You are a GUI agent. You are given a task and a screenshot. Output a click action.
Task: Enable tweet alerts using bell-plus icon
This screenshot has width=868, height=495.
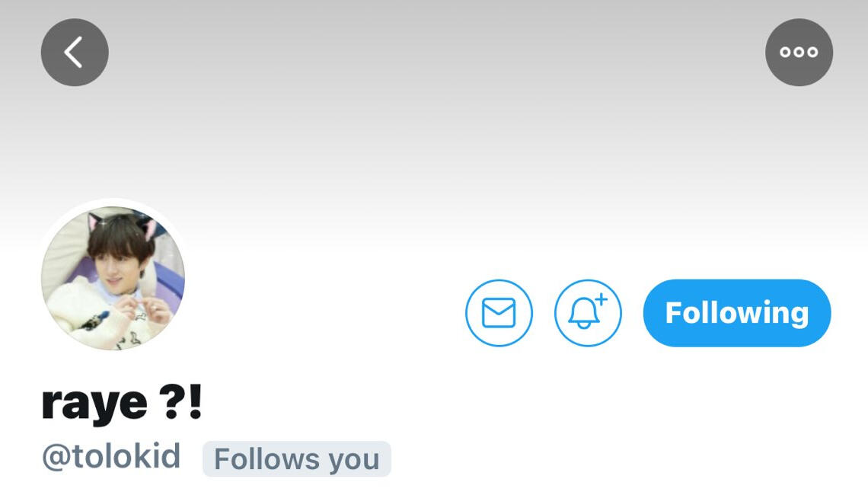(x=588, y=313)
